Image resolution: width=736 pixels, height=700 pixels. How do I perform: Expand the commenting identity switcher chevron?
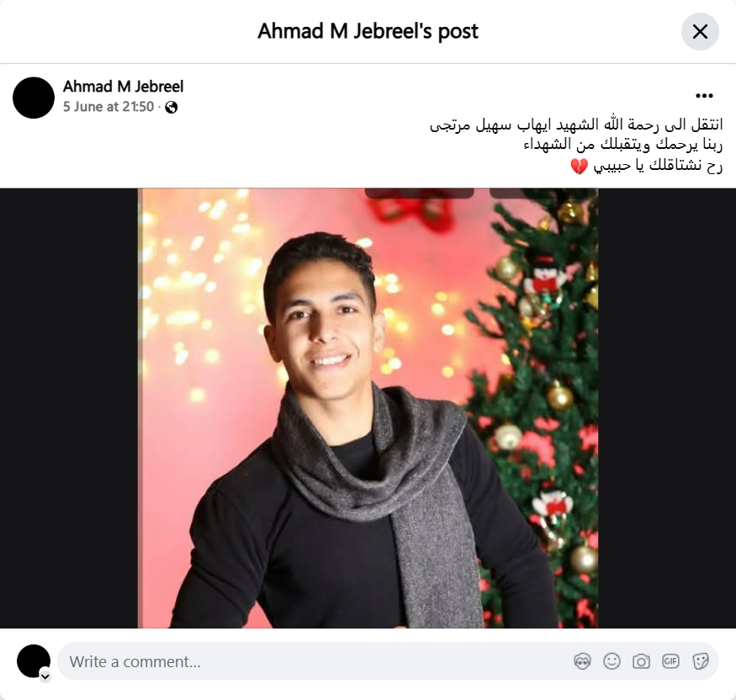45,676
